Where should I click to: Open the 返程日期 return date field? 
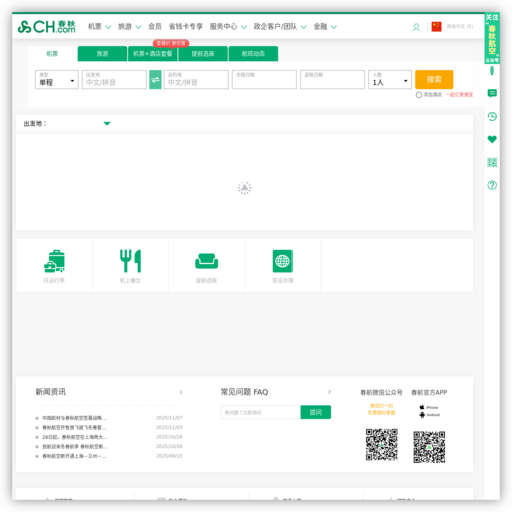pyautogui.click(x=332, y=80)
